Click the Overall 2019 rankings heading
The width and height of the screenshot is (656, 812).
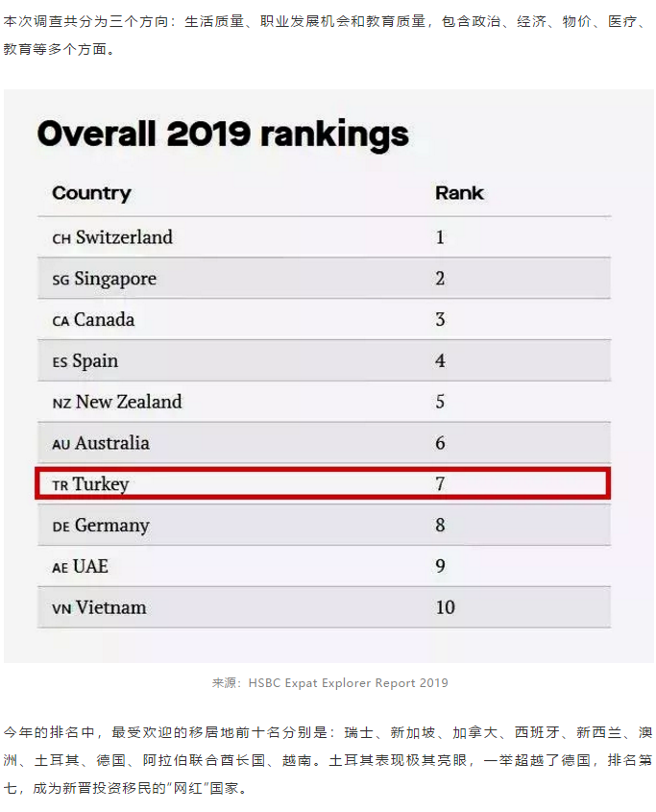coord(223,134)
